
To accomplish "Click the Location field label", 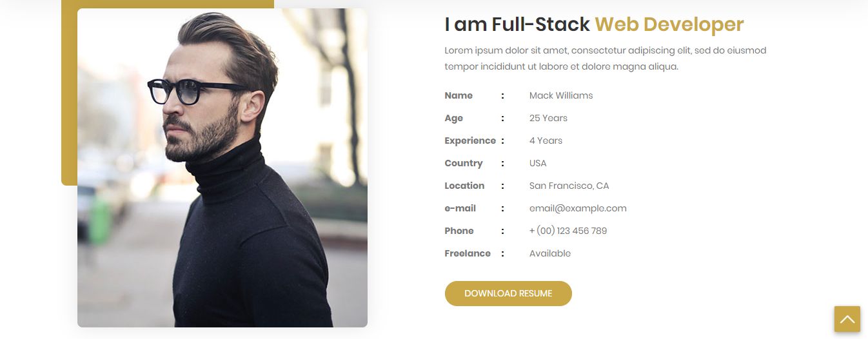I will click(464, 186).
